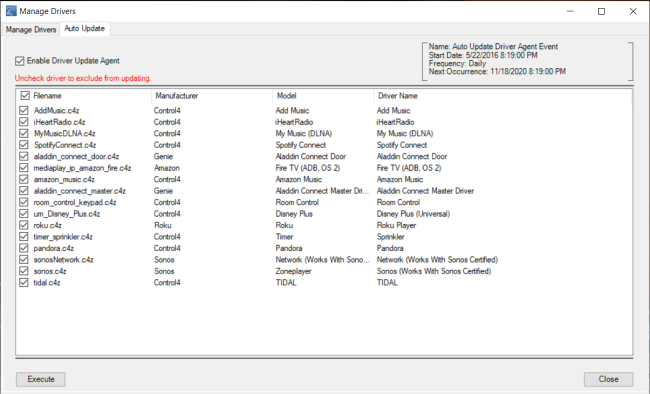Uncheck the timer_sprinkler.c4z checkbox
This screenshot has height=394, width=650.
[24, 237]
